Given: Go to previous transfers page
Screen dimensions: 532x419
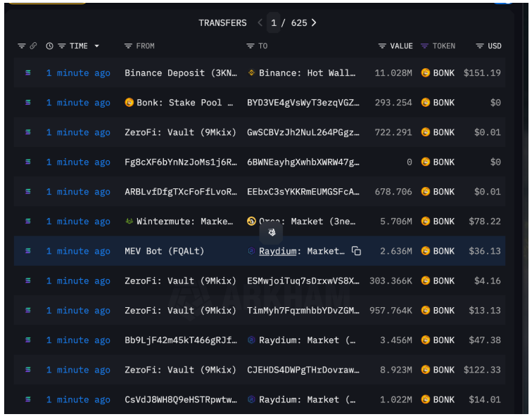Looking at the screenshot, I should 260,22.
